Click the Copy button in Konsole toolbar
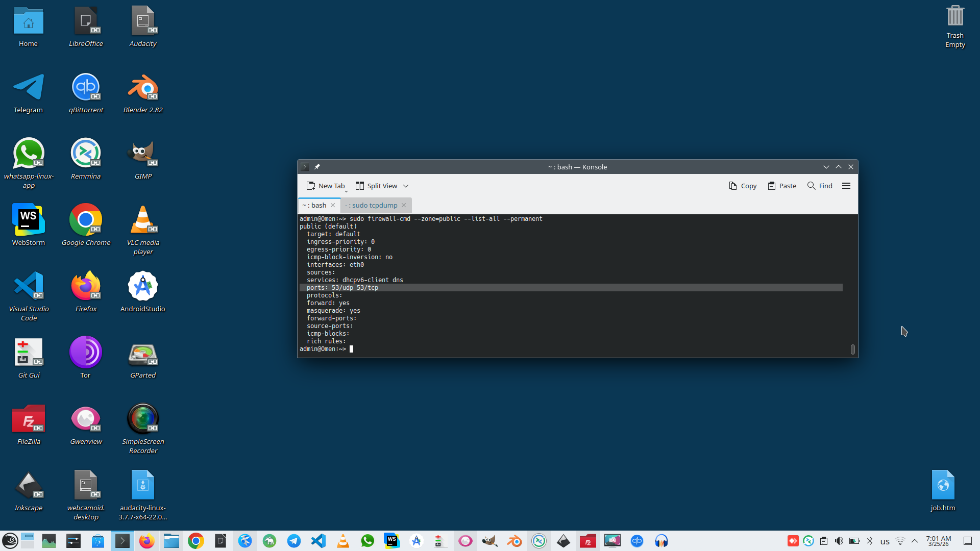This screenshot has height=551, width=980. tap(743, 186)
